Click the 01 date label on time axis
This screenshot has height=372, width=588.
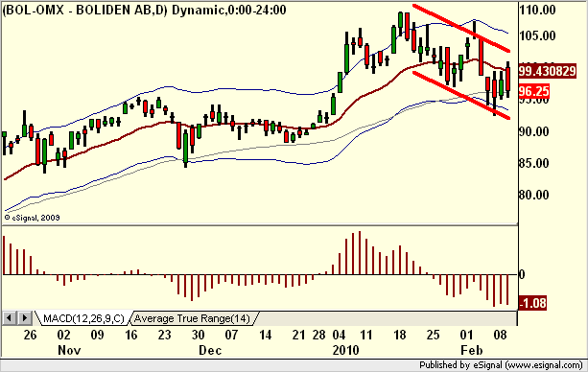pyautogui.click(x=466, y=335)
